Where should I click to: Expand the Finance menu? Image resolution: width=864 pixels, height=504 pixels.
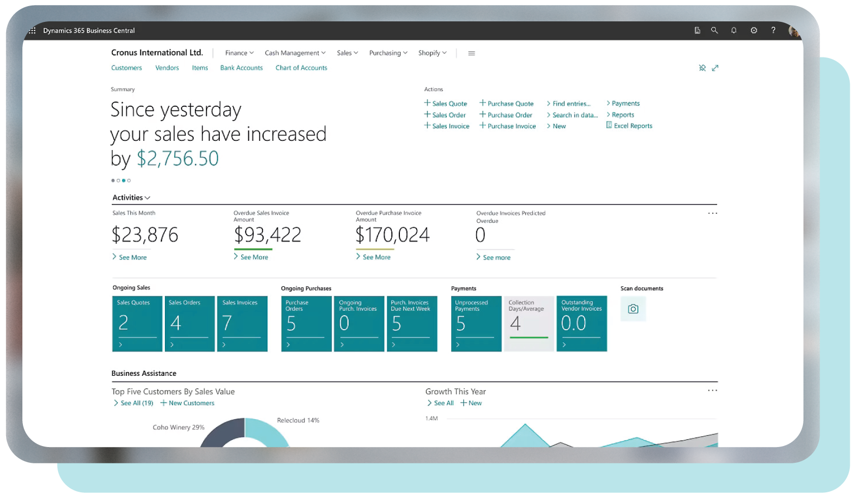click(x=239, y=53)
